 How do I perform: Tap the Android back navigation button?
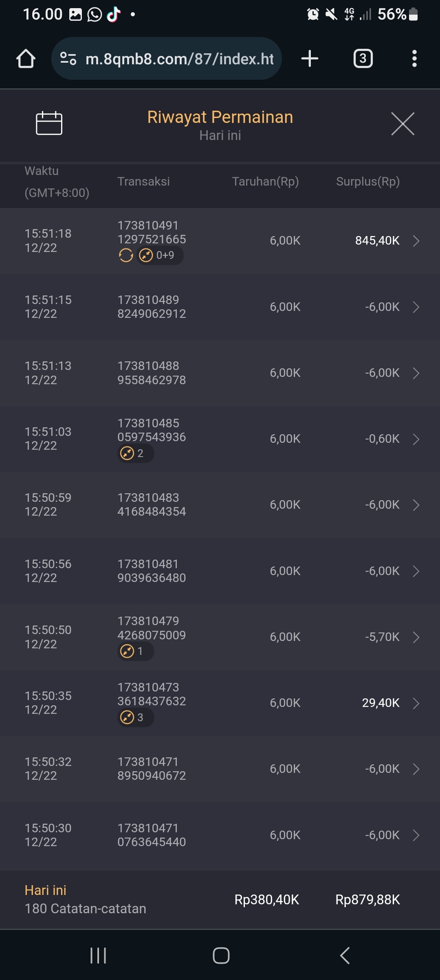(x=345, y=956)
